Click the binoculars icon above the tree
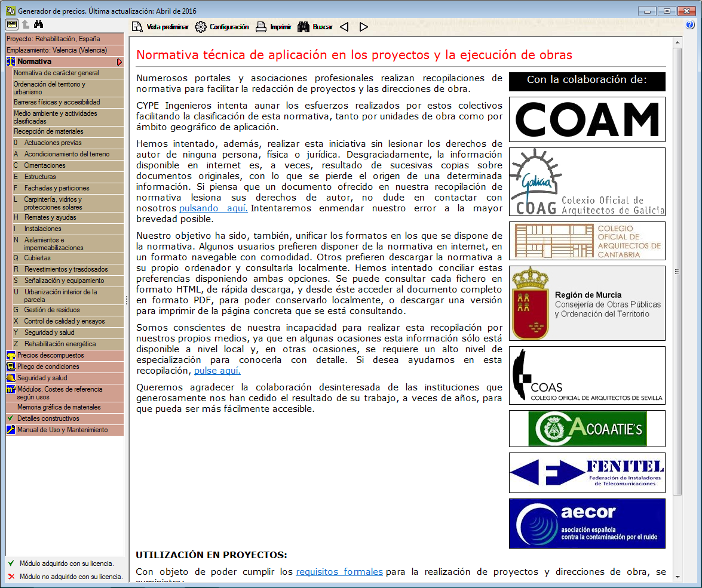The width and height of the screenshot is (702, 588). coord(38,24)
